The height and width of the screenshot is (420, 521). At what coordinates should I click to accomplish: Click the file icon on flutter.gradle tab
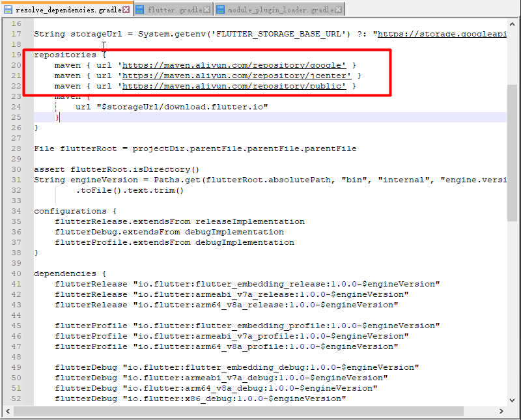coord(140,10)
